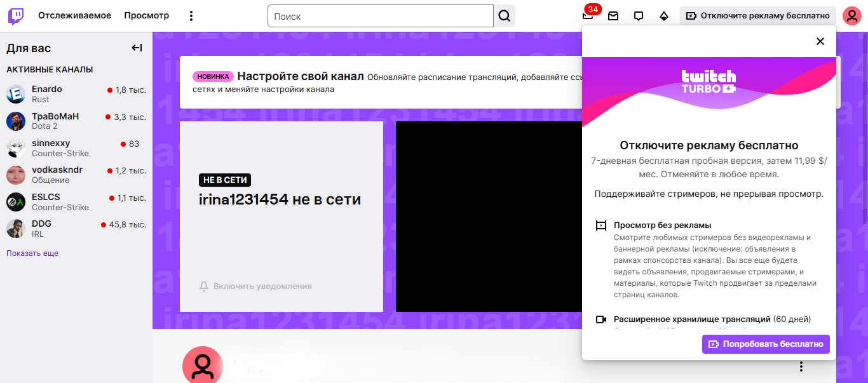Open the user profile avatar menu
Image resolution: width=868 pixels, height=383 pixels.
tap(851, 16)
